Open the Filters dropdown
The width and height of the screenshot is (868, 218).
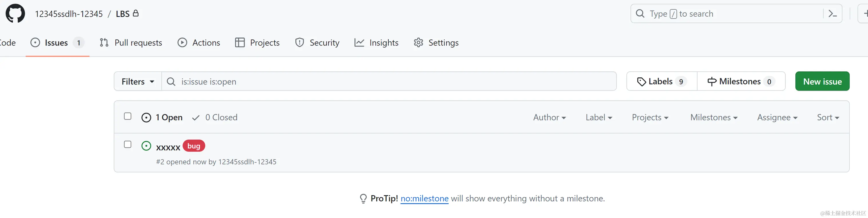click(138, 82)
